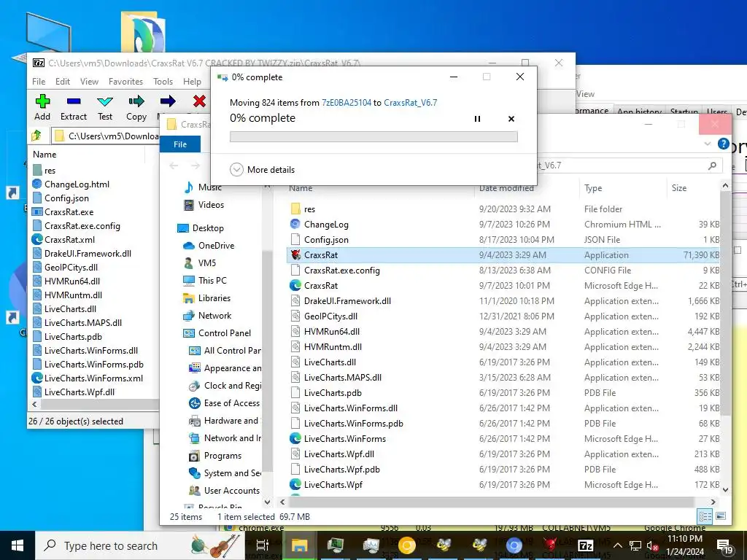Select Videos in Explorer navigation pane

pos(204,205)
